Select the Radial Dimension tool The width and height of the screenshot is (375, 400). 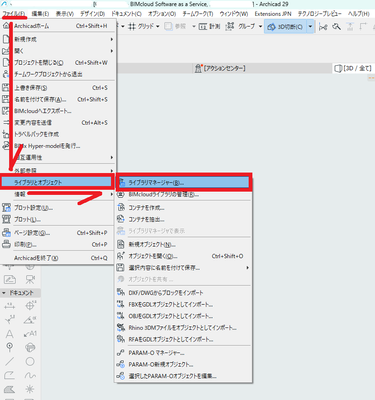click(10, 320)
